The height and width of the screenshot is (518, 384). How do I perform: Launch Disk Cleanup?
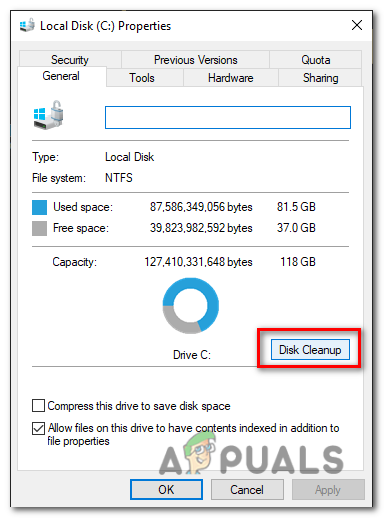coord(310,350)
